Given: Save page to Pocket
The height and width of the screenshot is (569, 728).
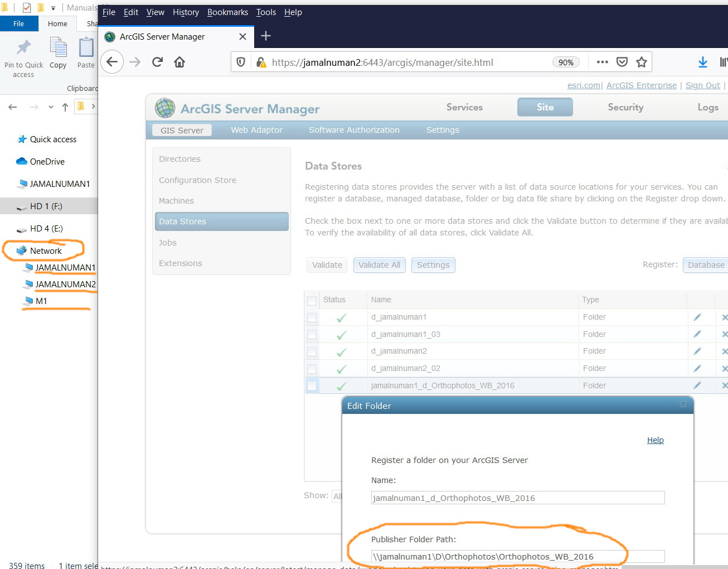Looking at the screenshot, I should coord(622,62).
